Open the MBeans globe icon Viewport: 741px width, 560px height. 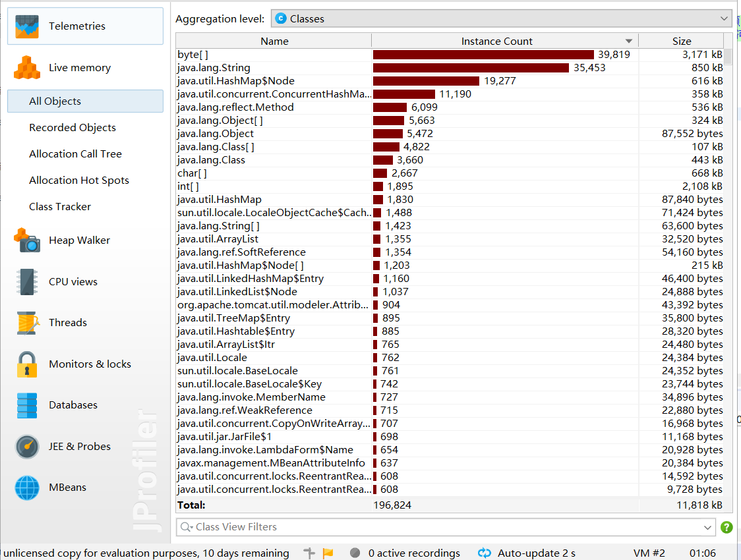pyautogui.click(x=27, y=488)
